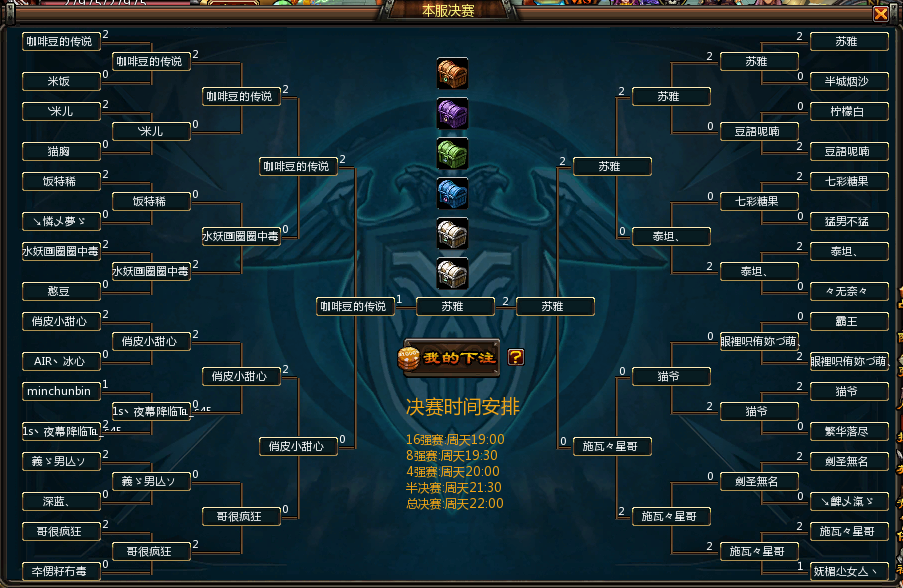Open the orange treasure chest reward

point(452,73)
